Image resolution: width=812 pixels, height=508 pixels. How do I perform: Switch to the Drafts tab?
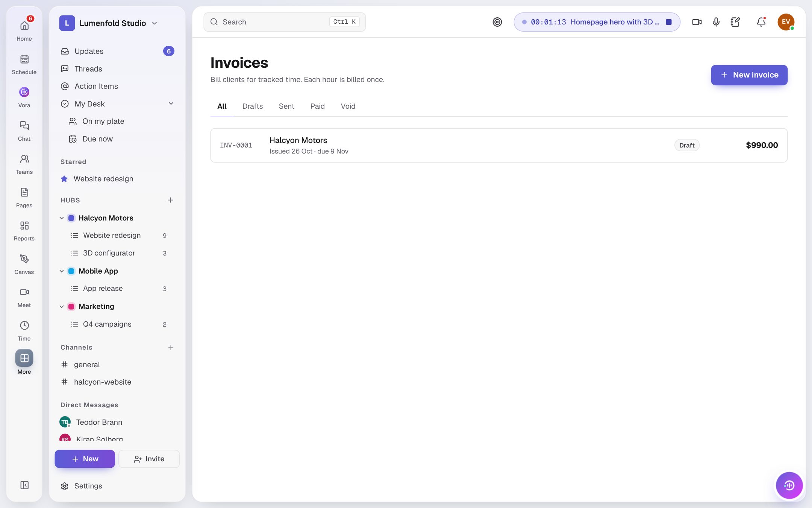pyautogui.click(x=253, y=106)
